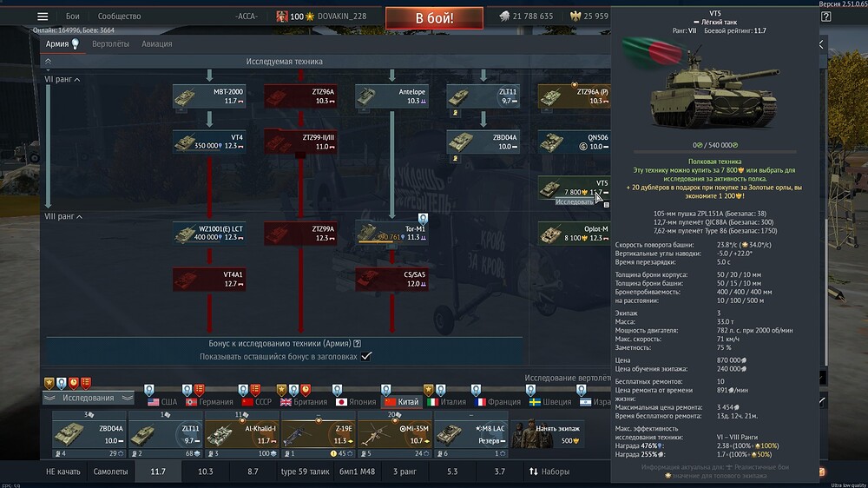Collapse the VII rank section
Image resolution: width=868 pixels, height=488 pixels.
pos(77,80)
